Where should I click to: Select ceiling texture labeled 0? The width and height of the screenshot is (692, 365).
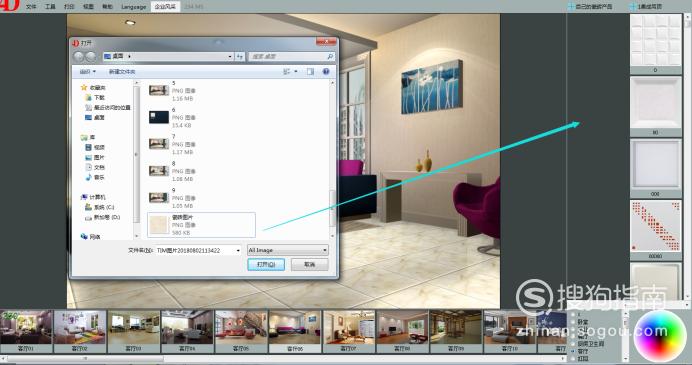(655, 41)
